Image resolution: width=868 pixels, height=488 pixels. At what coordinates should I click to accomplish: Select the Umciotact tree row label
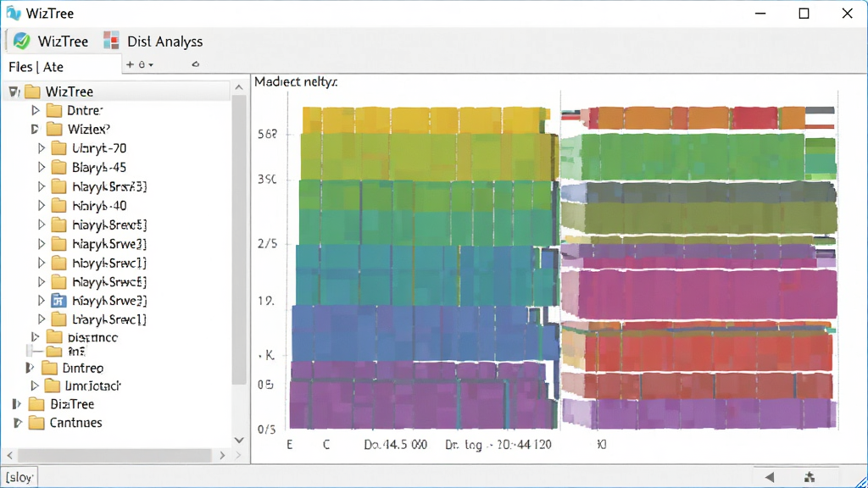click(x=93, y=385)
